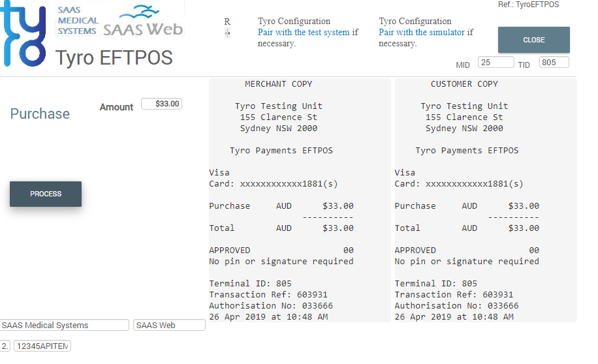Click 'Ref.: TyroEFTPOS' text
Viewport: 598px width, 364px height.
point(529,5)
